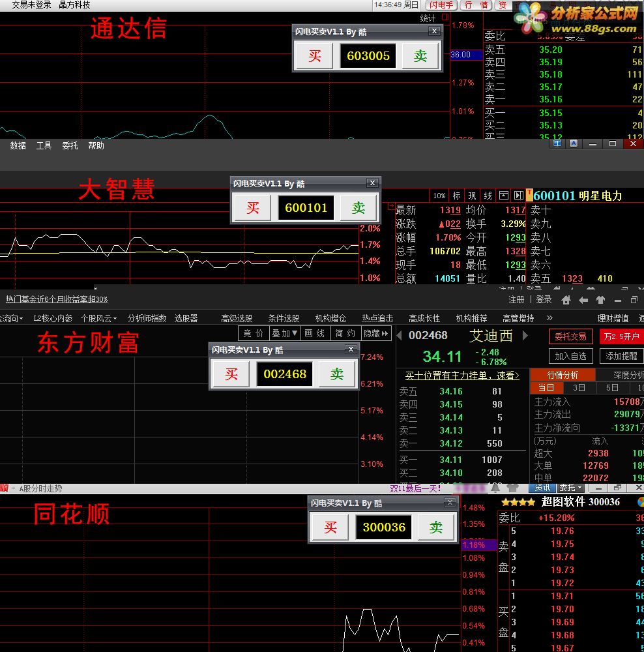Click Sell in the 600101 quick trade panel
The width and height of the screenshot is (644, 652).
(359, 207)
